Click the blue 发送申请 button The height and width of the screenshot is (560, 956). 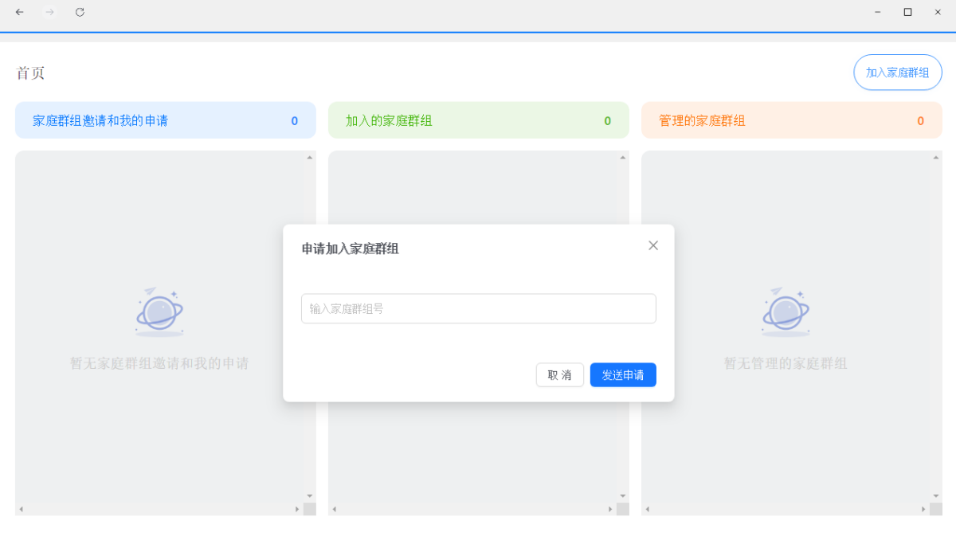[x=623, y=375]
